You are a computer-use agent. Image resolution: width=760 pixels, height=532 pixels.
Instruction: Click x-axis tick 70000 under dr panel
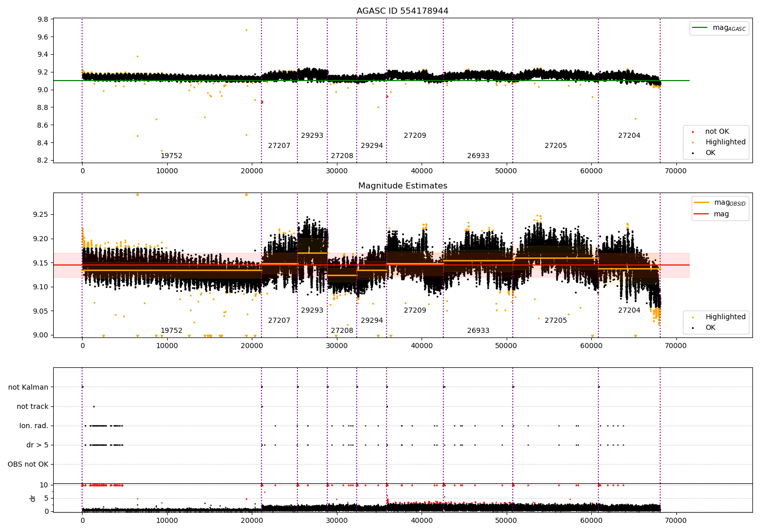676,520
